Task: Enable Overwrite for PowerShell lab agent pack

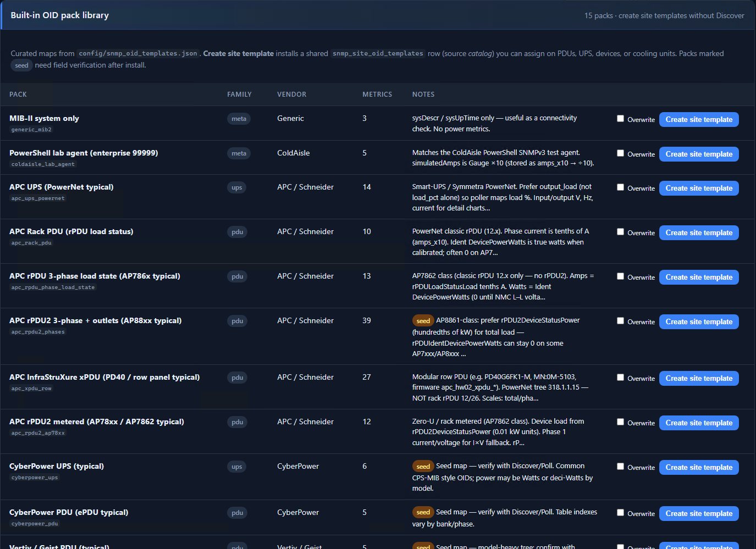Action: click(620, 153)
